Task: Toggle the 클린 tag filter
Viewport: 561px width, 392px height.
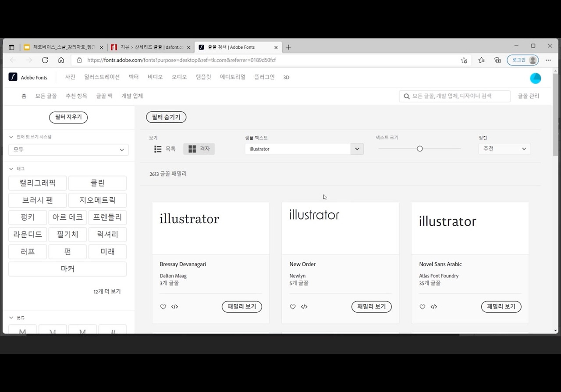Action: [x=97, y=183]
